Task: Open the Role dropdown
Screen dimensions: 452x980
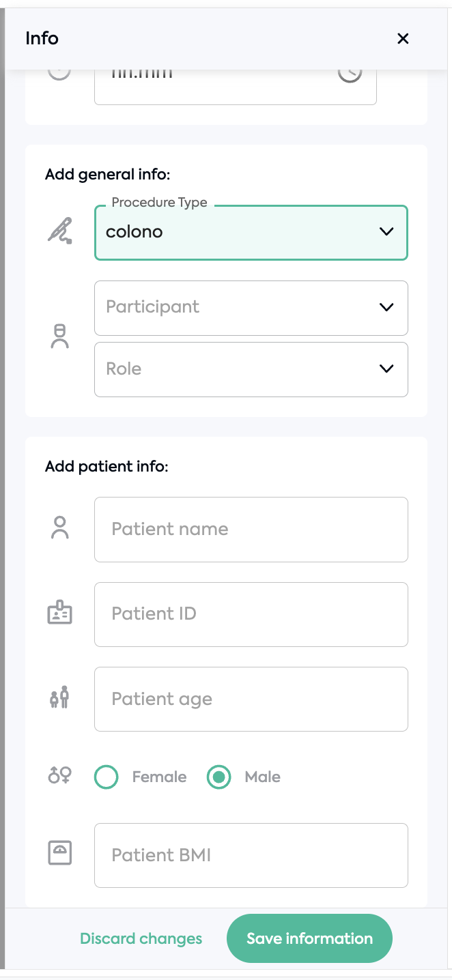Action: pyautogui.click(x=251, y=369)
